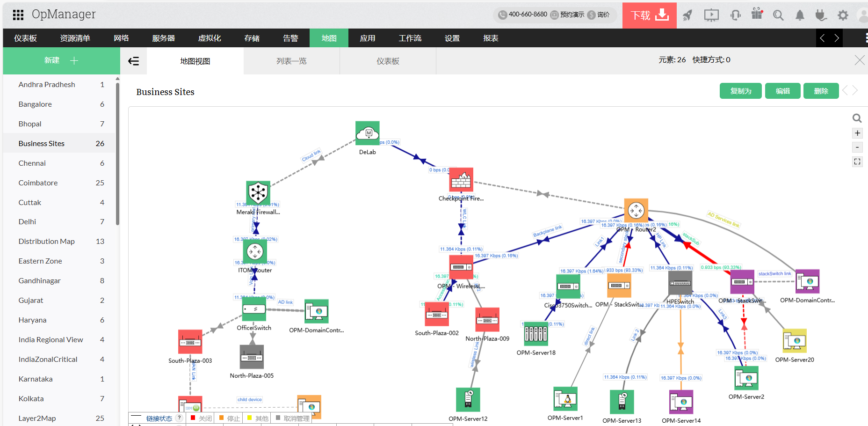The width and height of the screenshot is (868, 426).
Task: Click the rocket quick-start icon
Action: point(687,15)
